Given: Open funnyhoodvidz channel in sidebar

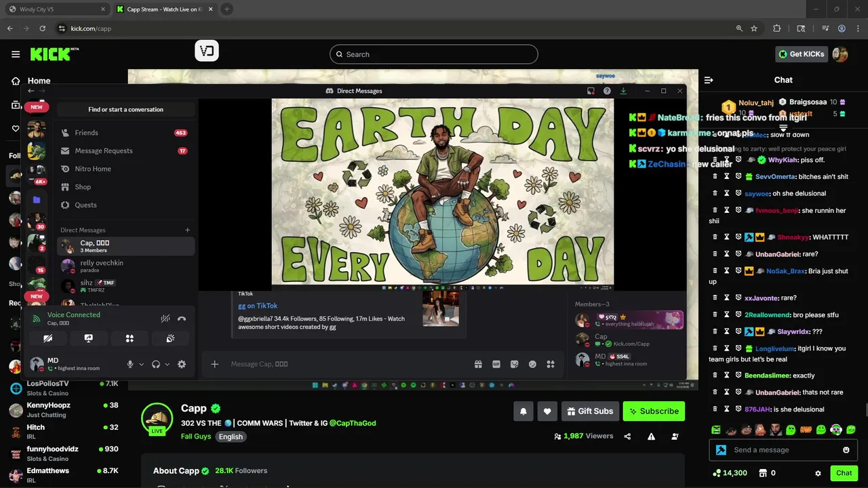Looking at the screenshot, I should click(x=63, y=453).
